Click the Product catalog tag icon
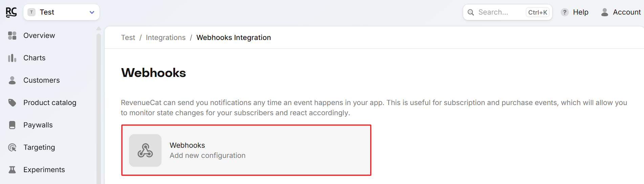 coord(12,103)
